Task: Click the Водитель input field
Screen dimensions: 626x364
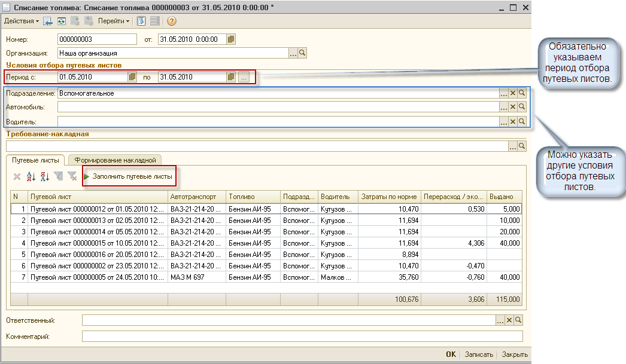Action: (x=278, y=121)
